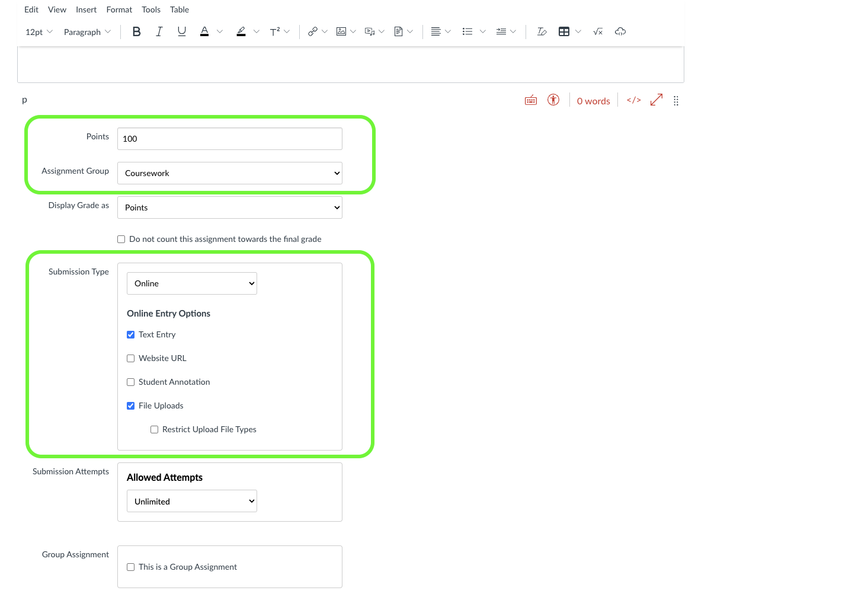Clear formatting with the toolbar icon
This screenshot has width=868, height=597.
(x=542, y=32)
